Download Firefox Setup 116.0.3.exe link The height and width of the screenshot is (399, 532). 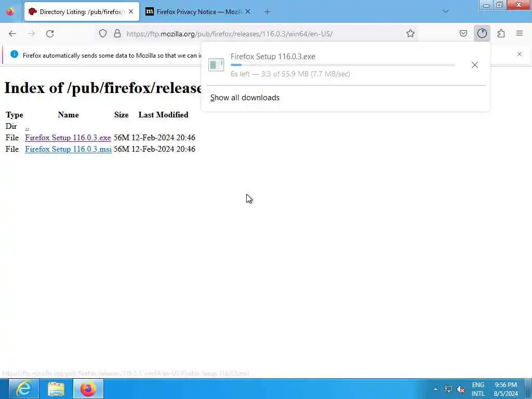tap(68, 138)
